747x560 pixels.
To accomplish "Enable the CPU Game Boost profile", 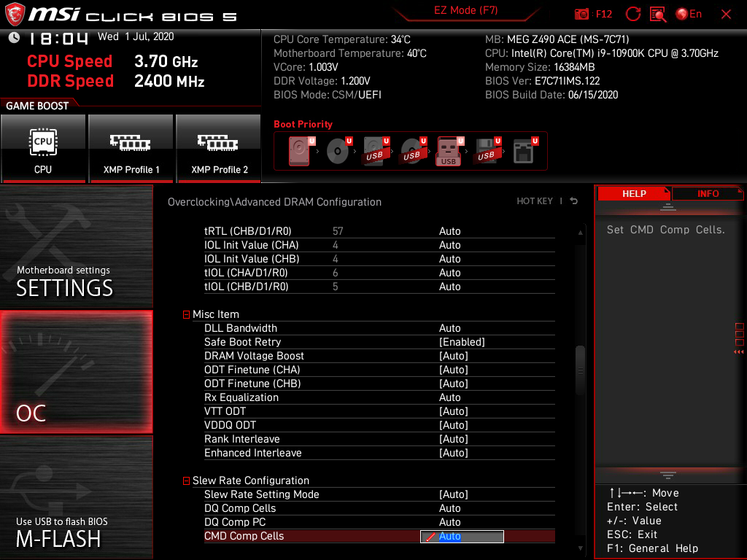I will coord(43,148).
